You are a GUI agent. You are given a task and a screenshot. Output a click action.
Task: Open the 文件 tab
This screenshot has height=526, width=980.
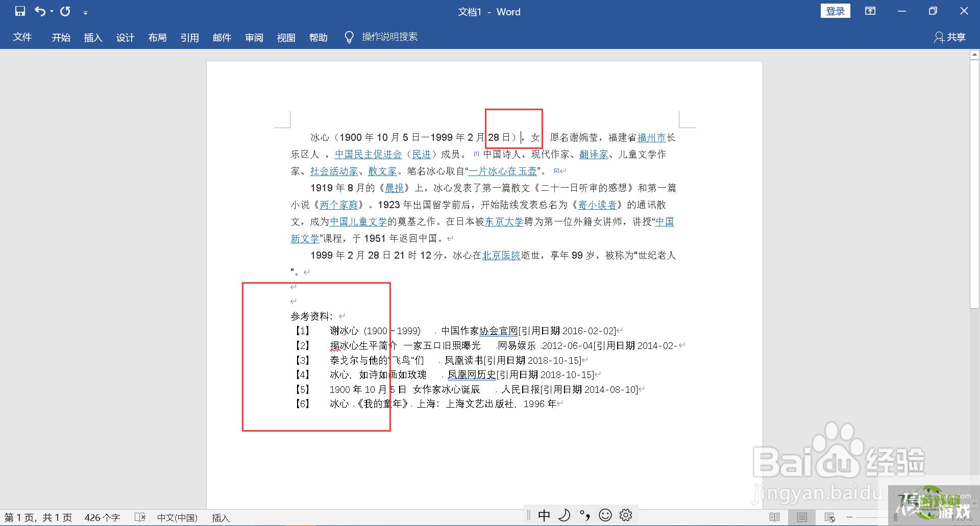tap(22, 37)
